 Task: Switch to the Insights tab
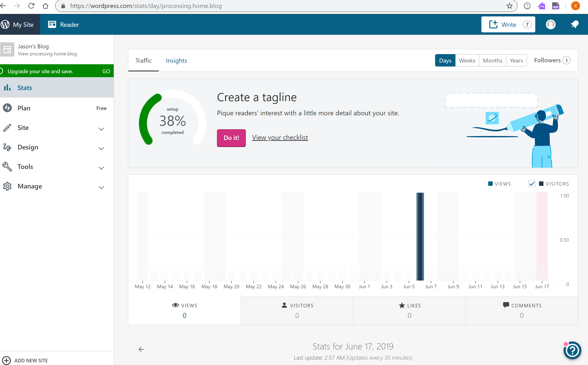(x=176, y=61)
